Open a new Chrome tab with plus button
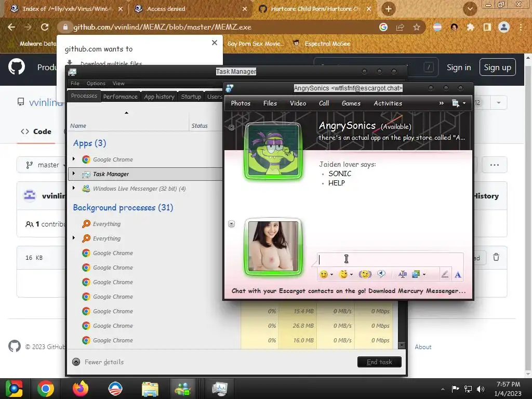The width and height of the screenshot is (532, 399). [389, 9]
